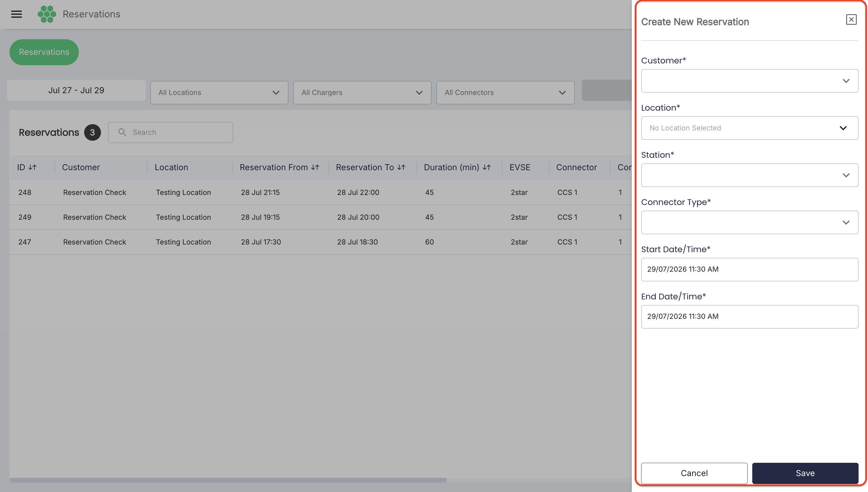Screen dimensions: 868x492
Task: Click the EVSE column header
Action: point(520,167)
